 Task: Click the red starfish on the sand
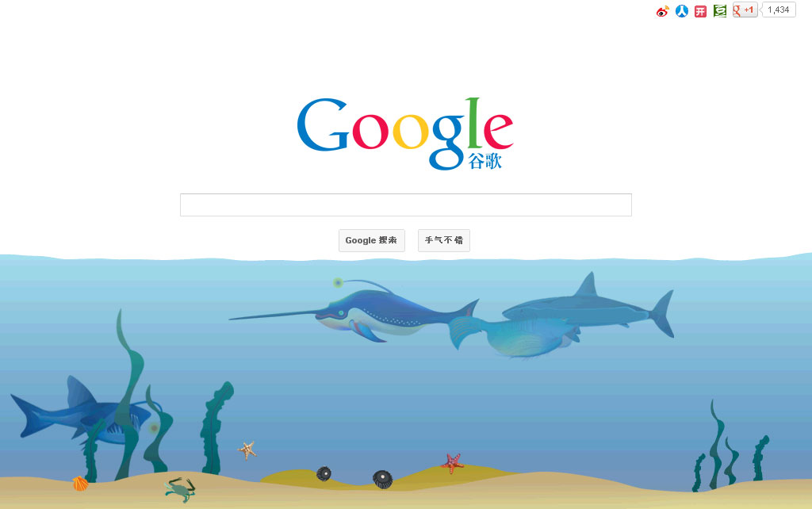pos(453,463)
